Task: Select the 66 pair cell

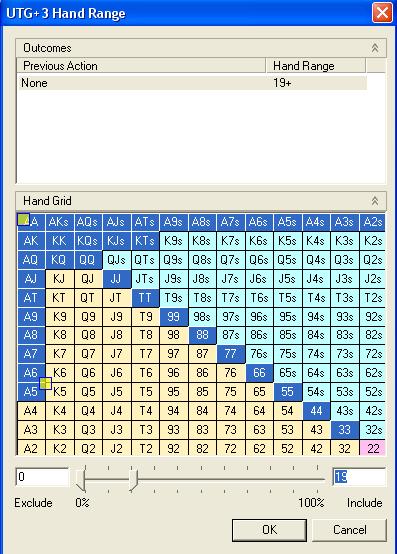Action: (x=259, y=373)
